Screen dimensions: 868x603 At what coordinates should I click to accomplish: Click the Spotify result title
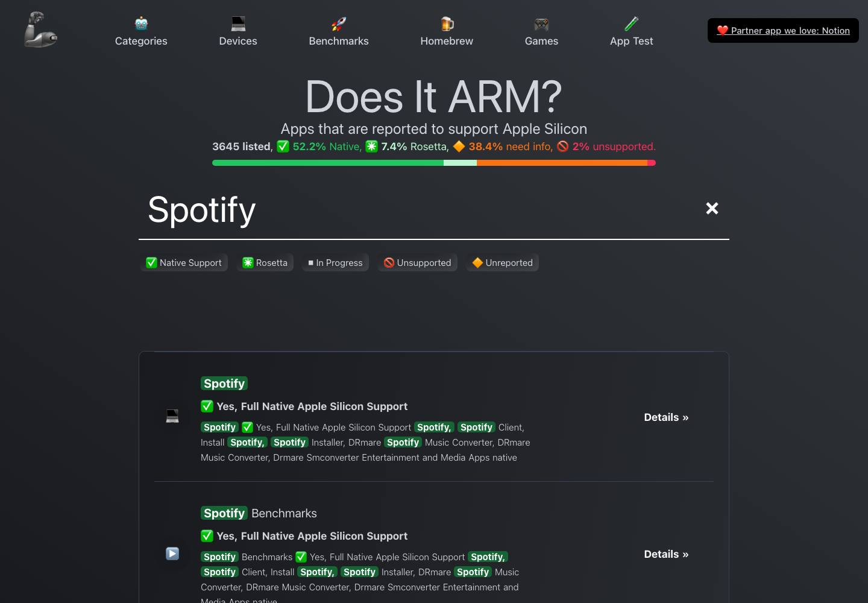click(x=224, y=384)
